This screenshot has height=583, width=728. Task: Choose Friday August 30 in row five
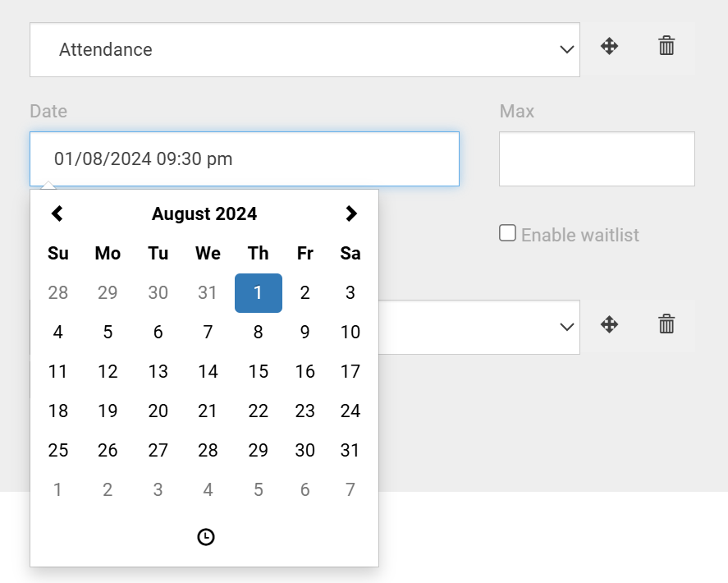304,451
